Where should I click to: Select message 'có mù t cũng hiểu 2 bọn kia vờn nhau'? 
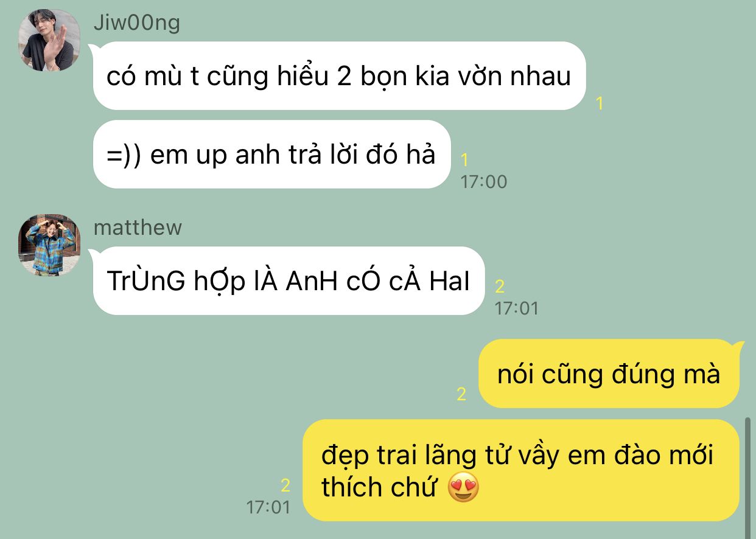tap(339, 76)
